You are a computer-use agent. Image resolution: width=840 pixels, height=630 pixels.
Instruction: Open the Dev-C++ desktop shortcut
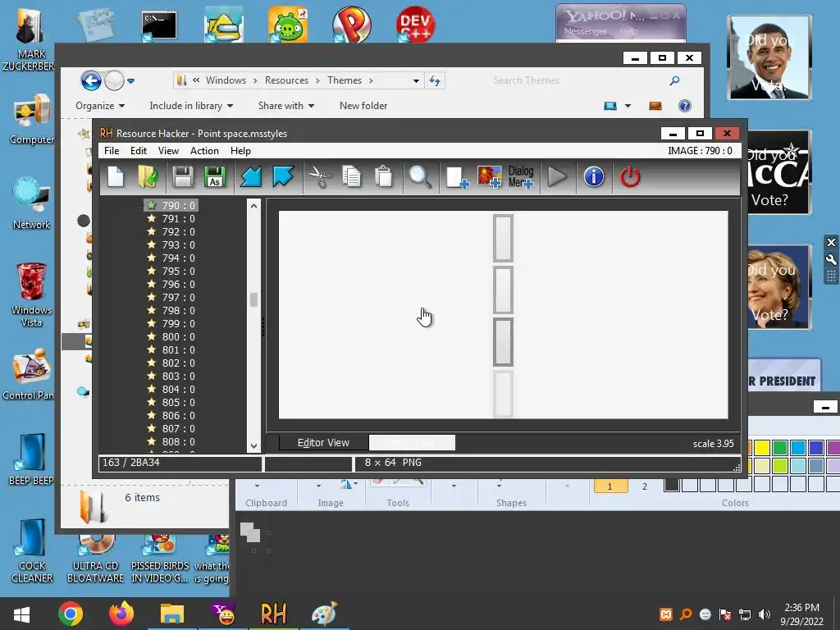click(x=416, y=24)
